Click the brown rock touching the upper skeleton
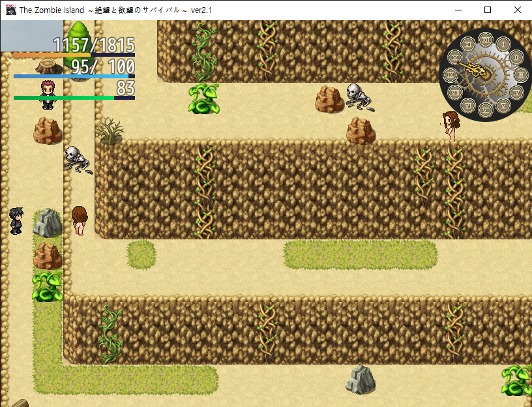This screenshot has width=532, height=407. (329, 99)
